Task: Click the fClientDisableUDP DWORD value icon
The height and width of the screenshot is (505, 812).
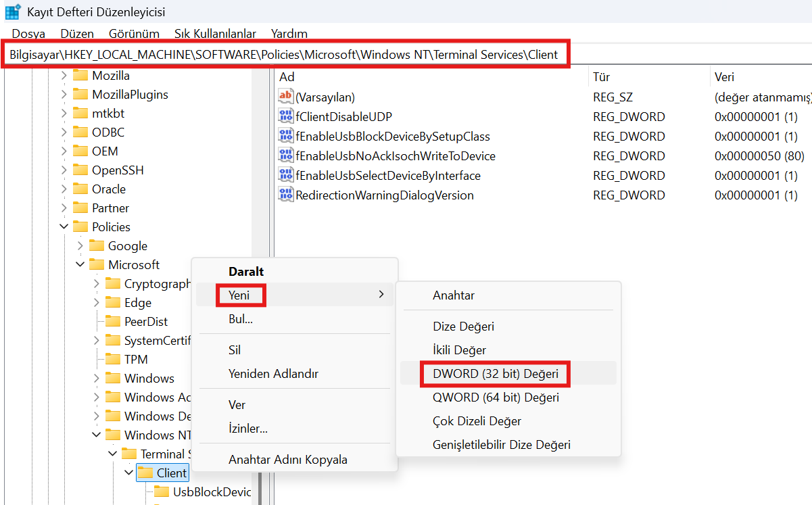Action: (x=286, y=117)
